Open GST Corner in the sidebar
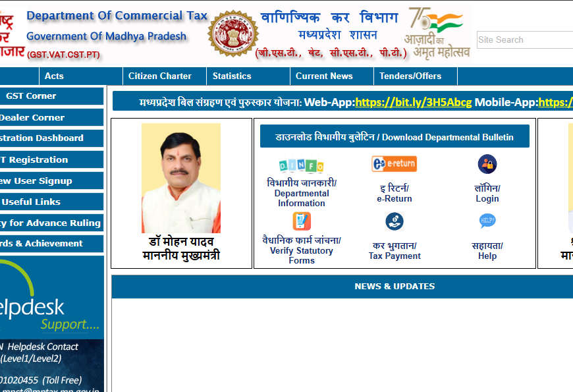Viewport: 573px width, 392px height. (31, 96)
